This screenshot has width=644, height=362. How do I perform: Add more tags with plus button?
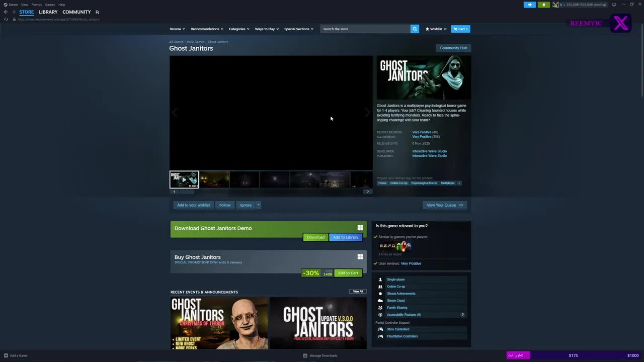(459, 183)
